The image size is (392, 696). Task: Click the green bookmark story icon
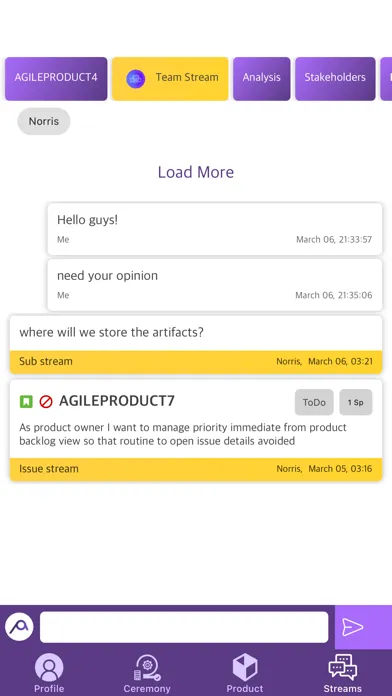(26, 402)
